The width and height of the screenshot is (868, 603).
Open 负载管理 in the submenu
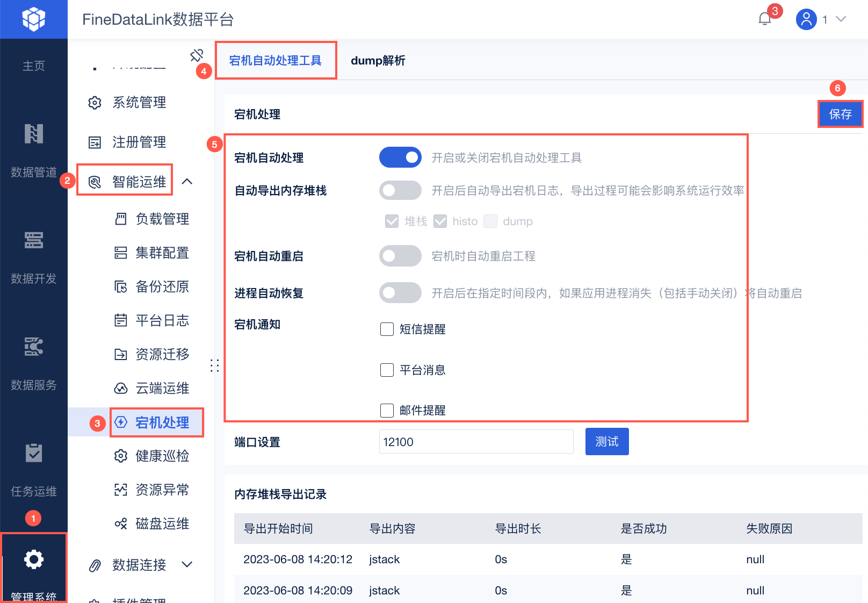click(x=162, y=219)
